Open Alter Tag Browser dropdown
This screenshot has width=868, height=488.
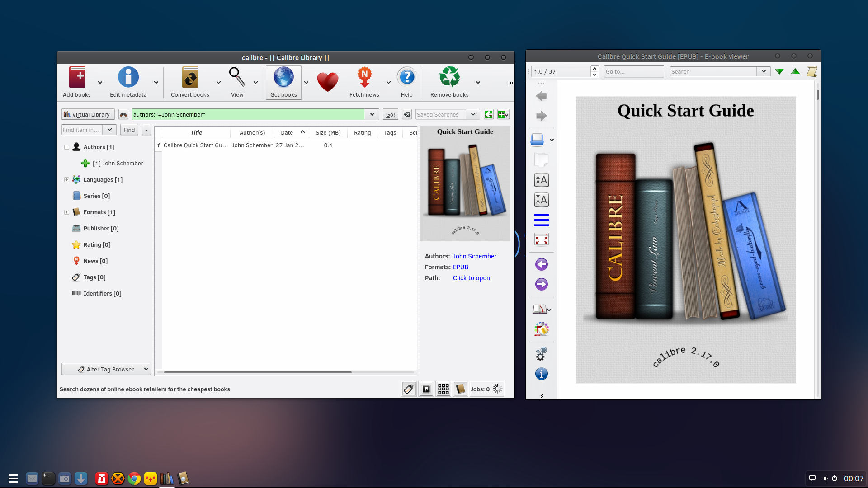point(106,369)
